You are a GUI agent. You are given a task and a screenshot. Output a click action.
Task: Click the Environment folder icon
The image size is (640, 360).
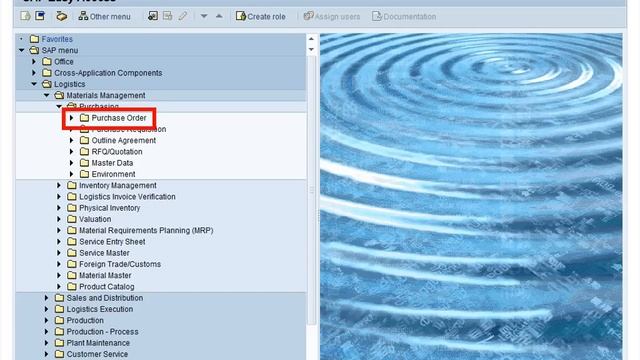[x=84, y=174]
